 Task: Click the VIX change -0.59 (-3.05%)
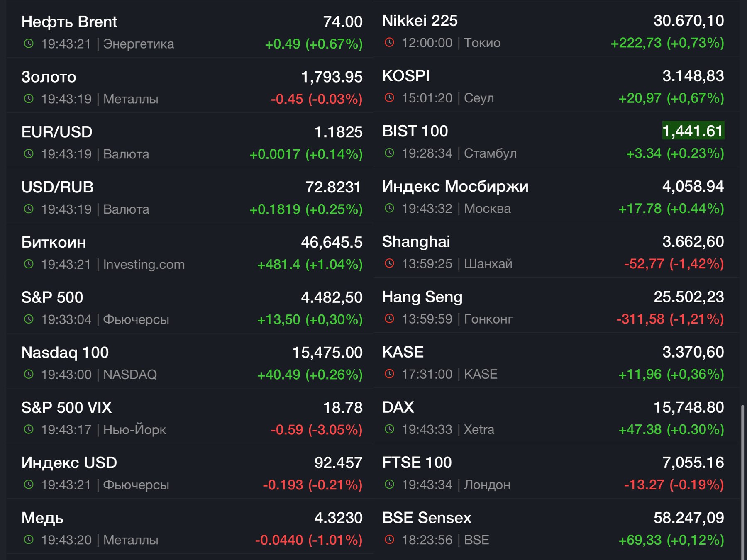click(317, 430)
